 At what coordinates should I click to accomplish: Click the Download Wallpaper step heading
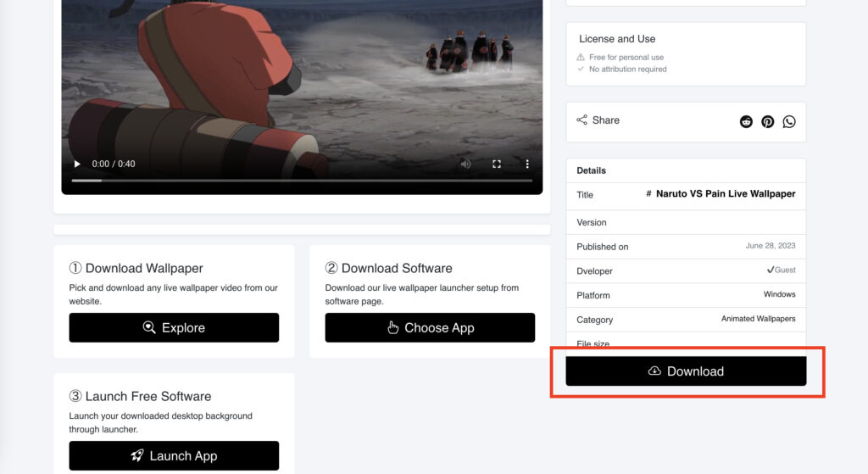click(136, 268)
